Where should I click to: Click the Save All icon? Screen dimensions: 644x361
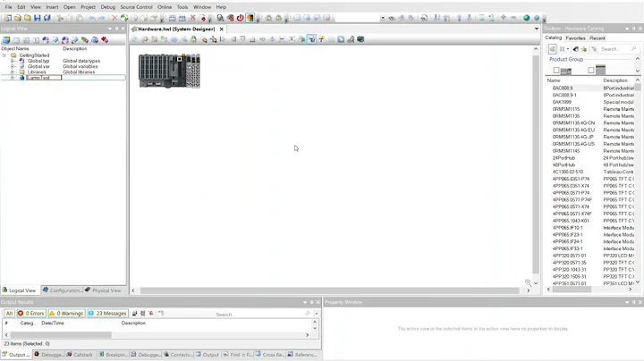pos(47,18)
